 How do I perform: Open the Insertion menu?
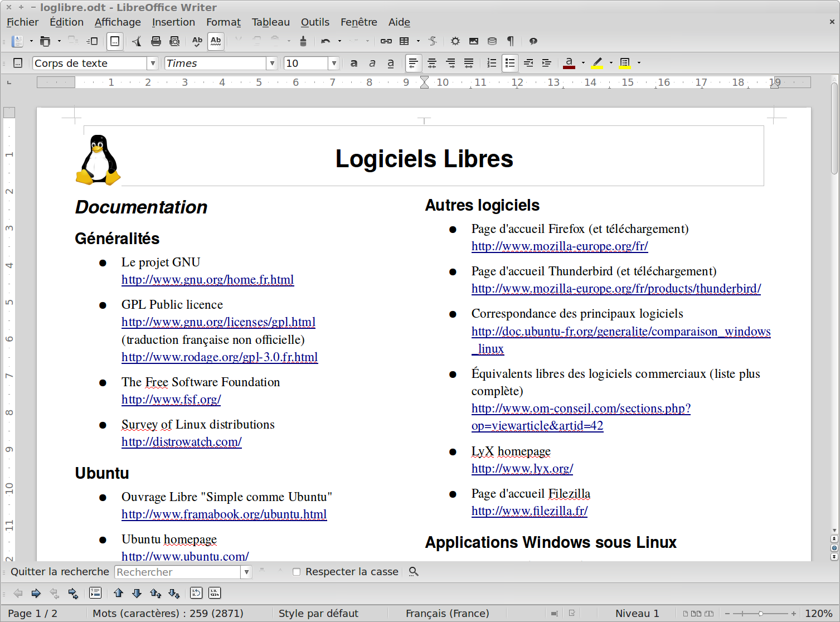click(173, 22)
